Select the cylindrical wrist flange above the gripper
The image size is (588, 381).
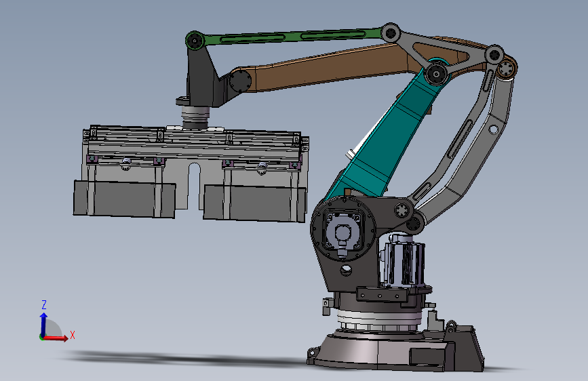pyautogui.click(x=195, y=117)
